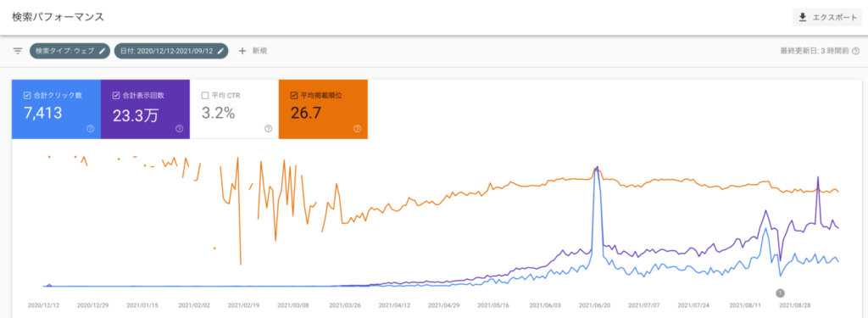The image size is (868, 318).
Task: Open the 日付 date range filter chip
Action: pyautogui.click(x=171, y=51)
